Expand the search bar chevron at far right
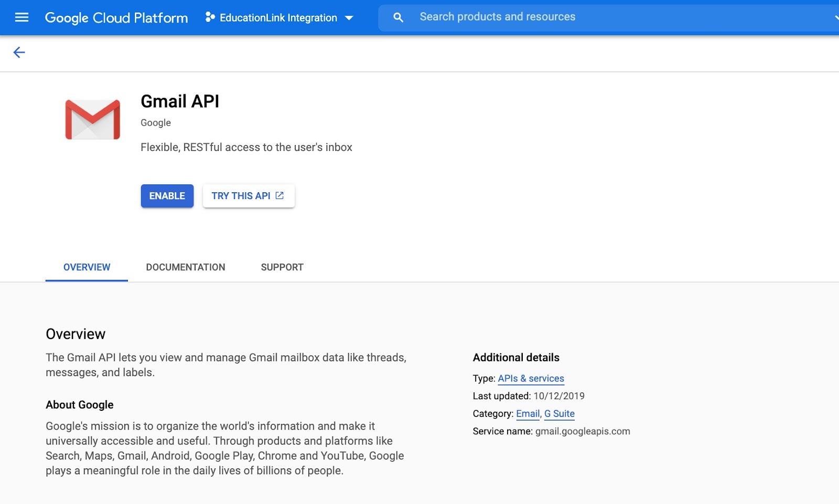Screen dimensions: 839x504 [x=836, y=17]
